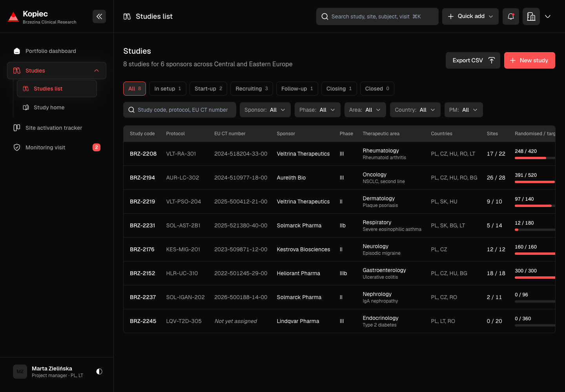Image resolution: width=565 pixels, height=392 pixels.
Task: Select the All 8 filter tab
Action: pyautogui.click(x=135, y=89)
